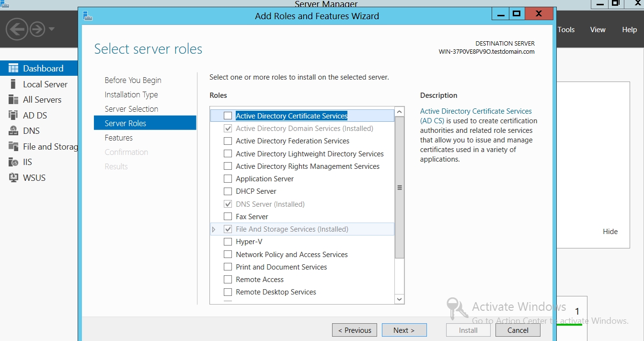Click the destination server name text
This screenshot has width=644, height=341.
(x=486, y=51)
